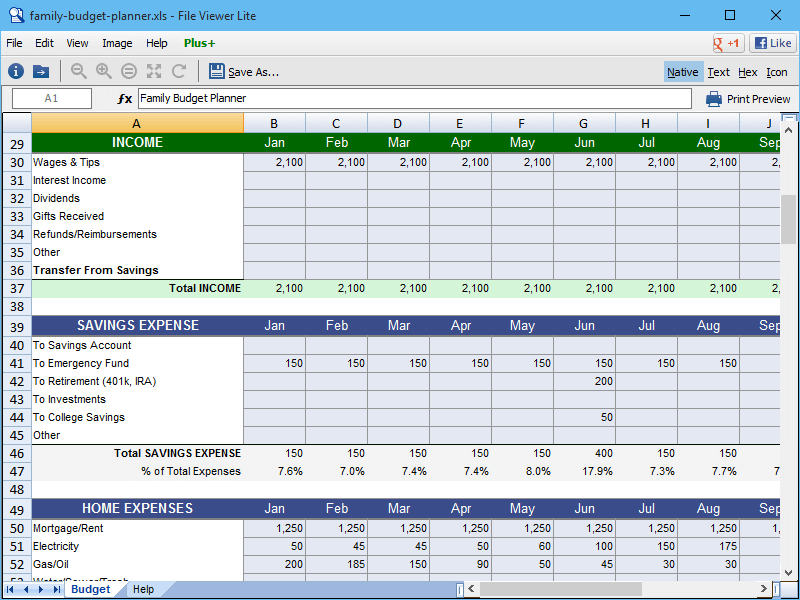Screen dimensions: 800x600
Task: Enable Icon view mode
Action: click(776, 72)
